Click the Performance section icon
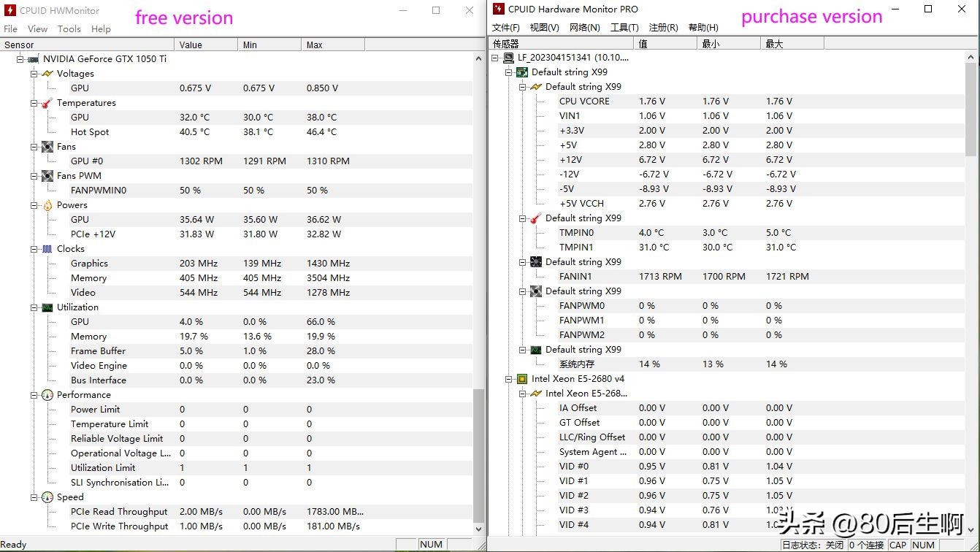Image resolution: width=980 pixels, height=552 pixels. 46,394
